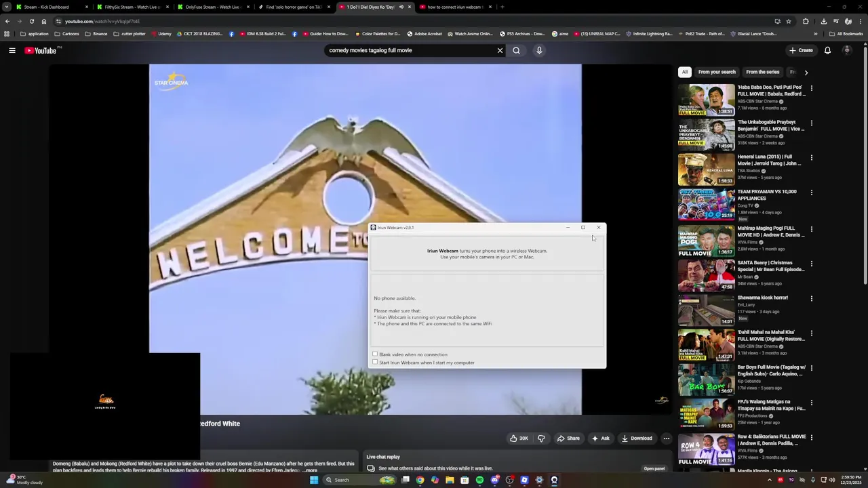Open the YouTube hamburger guide menu

12,50
